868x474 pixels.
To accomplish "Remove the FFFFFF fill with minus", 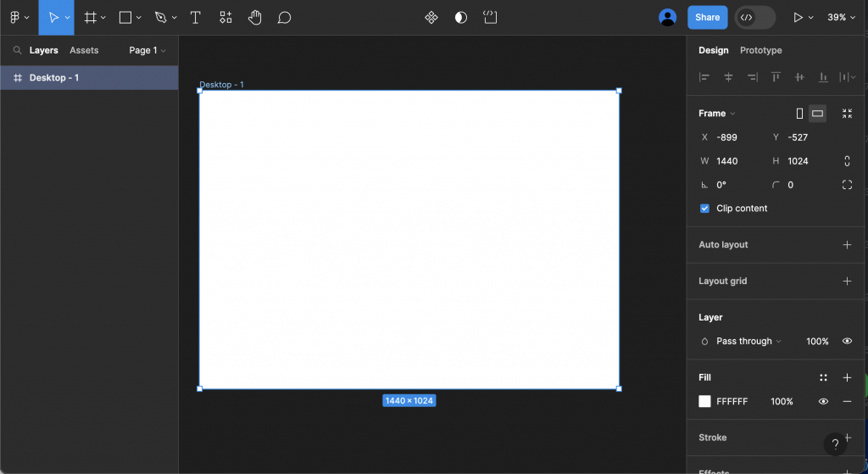I will coord(847,401).
